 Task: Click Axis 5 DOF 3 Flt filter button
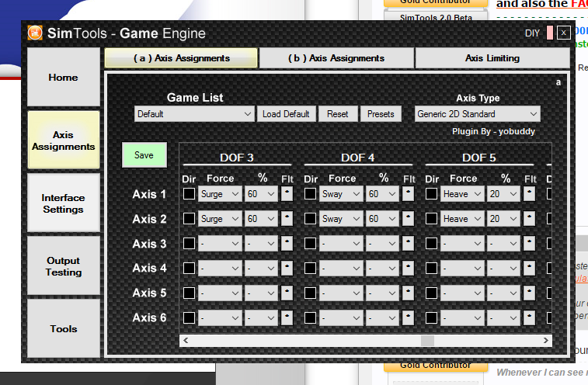point(287,293)
